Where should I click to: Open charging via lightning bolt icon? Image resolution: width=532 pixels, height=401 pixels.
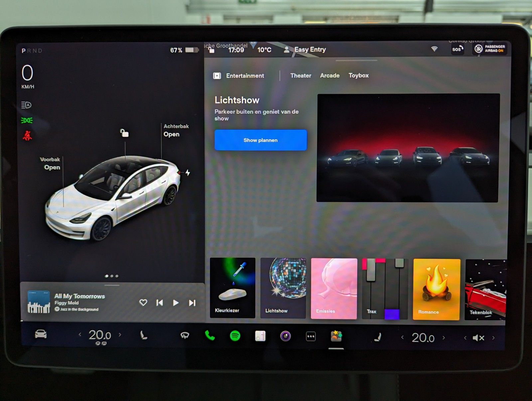pos(188,172)
